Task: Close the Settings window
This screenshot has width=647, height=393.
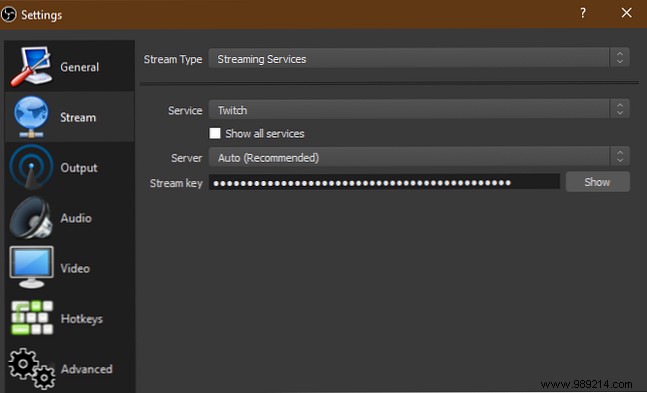Action: pyautogui.click(x=626, y=13)
